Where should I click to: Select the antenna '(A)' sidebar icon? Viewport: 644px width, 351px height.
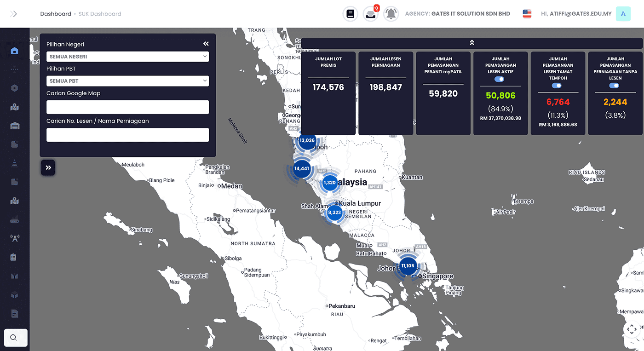14,238
